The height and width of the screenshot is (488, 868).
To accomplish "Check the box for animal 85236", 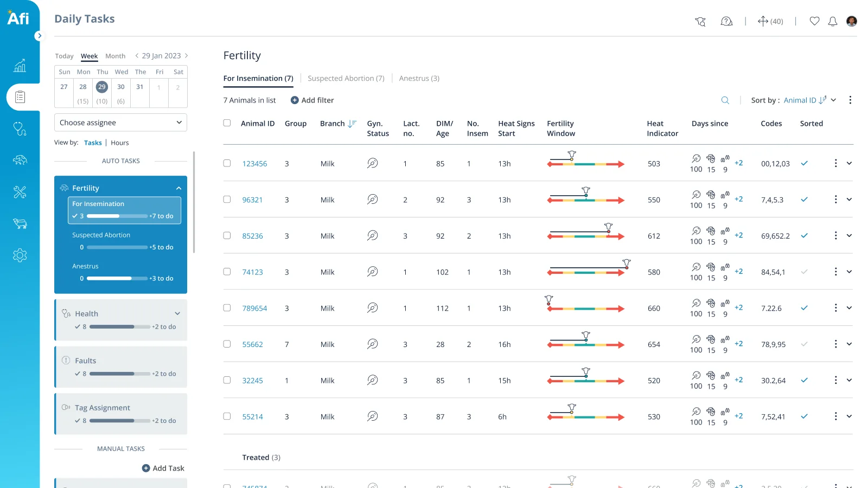I will [x=227, y=235].
